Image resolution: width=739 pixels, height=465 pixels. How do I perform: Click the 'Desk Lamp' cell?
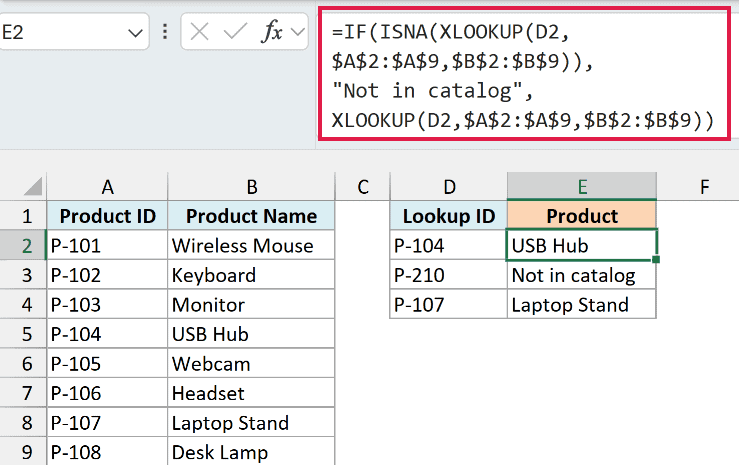[251, 451]
